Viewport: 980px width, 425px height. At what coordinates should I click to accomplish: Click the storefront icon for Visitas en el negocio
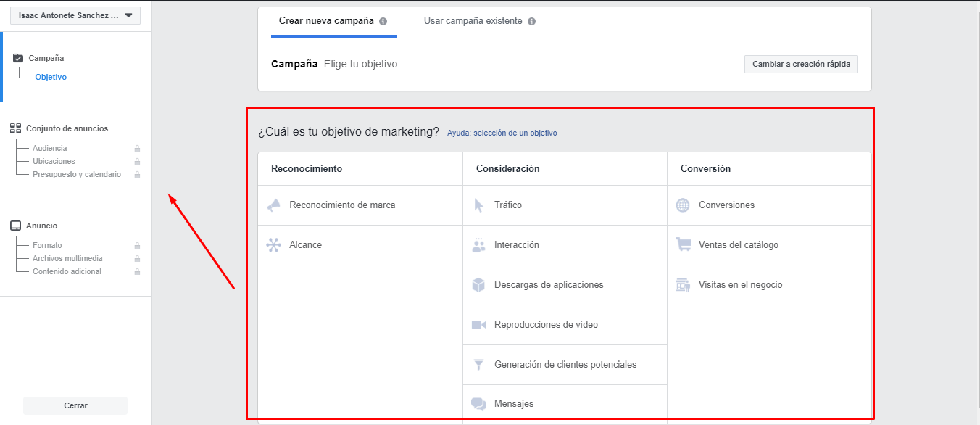pyautogui.click(x=683, y=285)
